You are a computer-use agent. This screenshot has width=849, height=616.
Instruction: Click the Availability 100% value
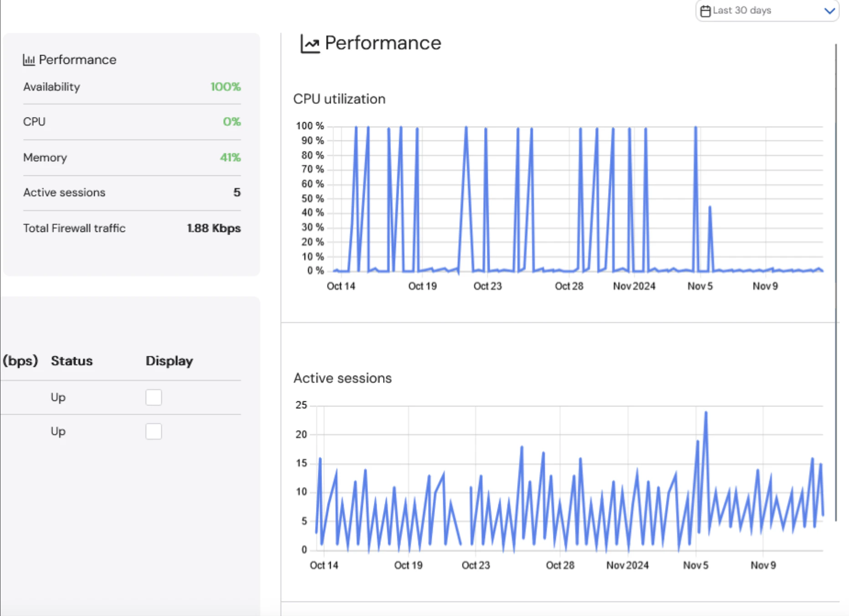click(225, 87)
